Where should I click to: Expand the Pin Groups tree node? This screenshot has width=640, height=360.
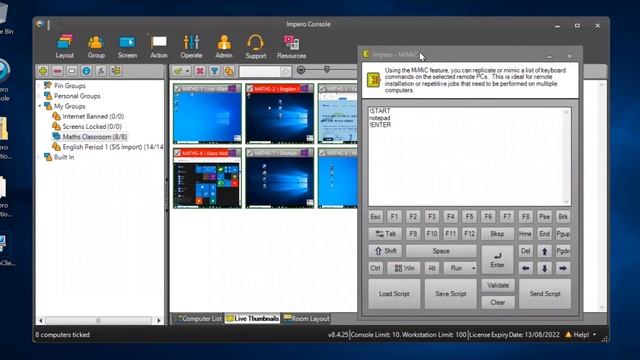click(x=40, y=86)
